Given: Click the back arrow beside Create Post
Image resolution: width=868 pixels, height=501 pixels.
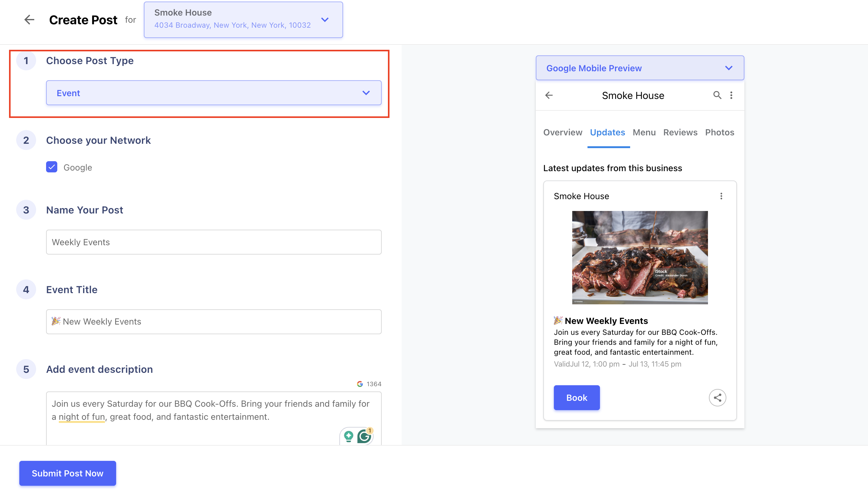Looking at the screenshot, I should coord(29,20).
